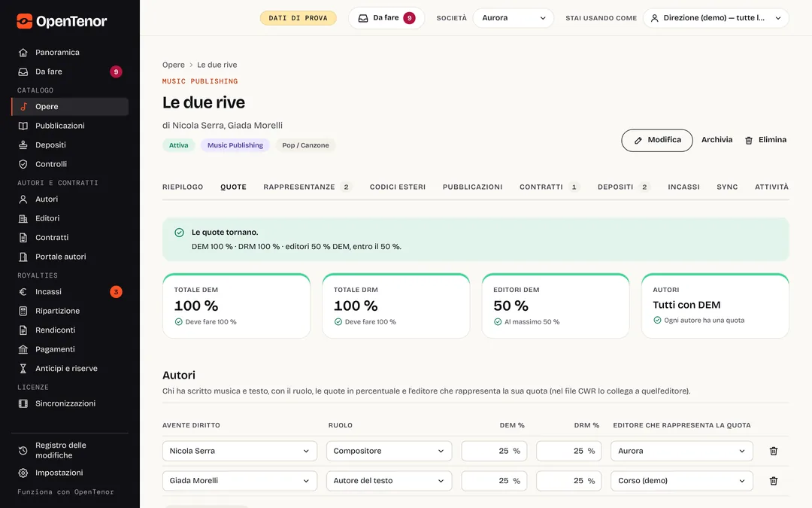
Task: Click the Ripartizione calculator icon
Action: pos(23,311)
